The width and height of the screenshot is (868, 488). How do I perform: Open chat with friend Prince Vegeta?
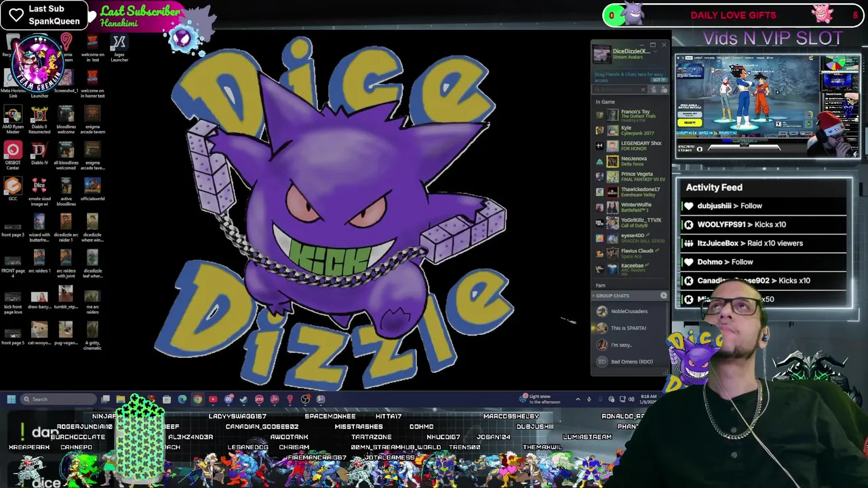coord(631,176)
